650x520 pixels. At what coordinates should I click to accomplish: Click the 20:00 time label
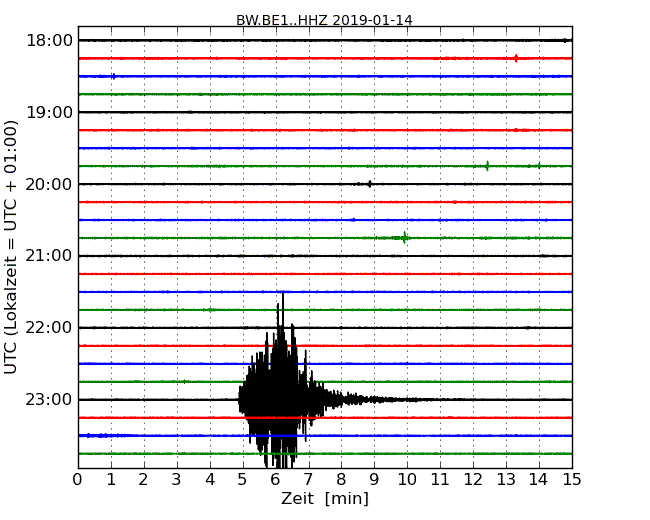coord(49,184)
